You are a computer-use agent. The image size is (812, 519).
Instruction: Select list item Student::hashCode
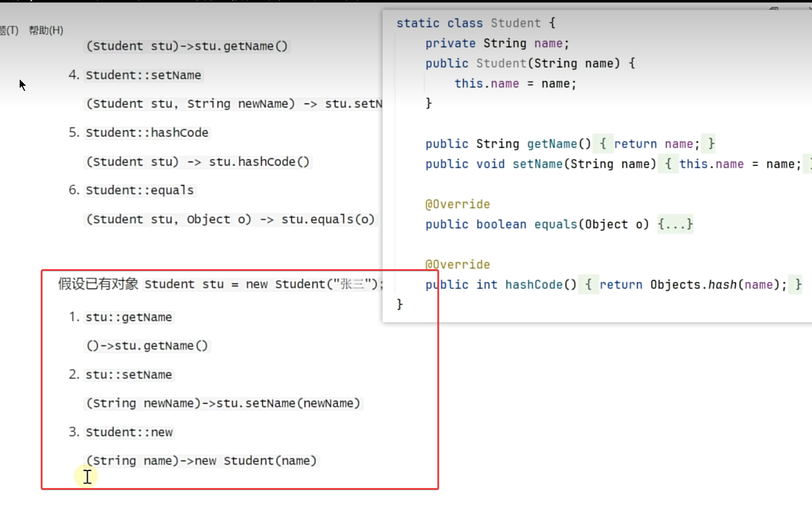[147, 133]
